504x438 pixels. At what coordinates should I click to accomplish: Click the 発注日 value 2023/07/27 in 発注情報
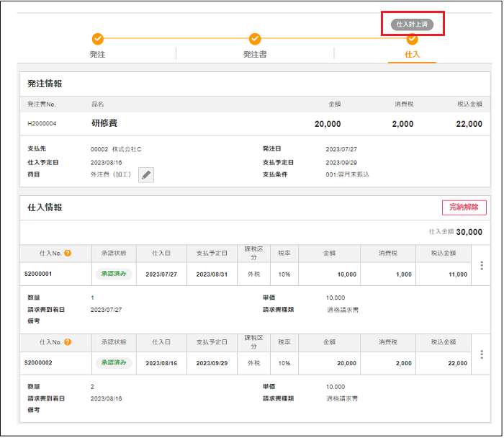coord(341,149)
